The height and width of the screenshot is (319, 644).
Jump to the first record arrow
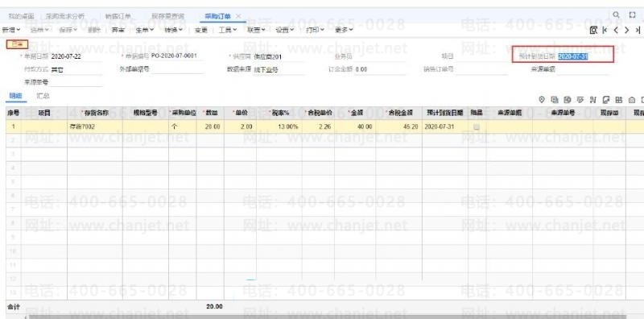click(605, 30)
